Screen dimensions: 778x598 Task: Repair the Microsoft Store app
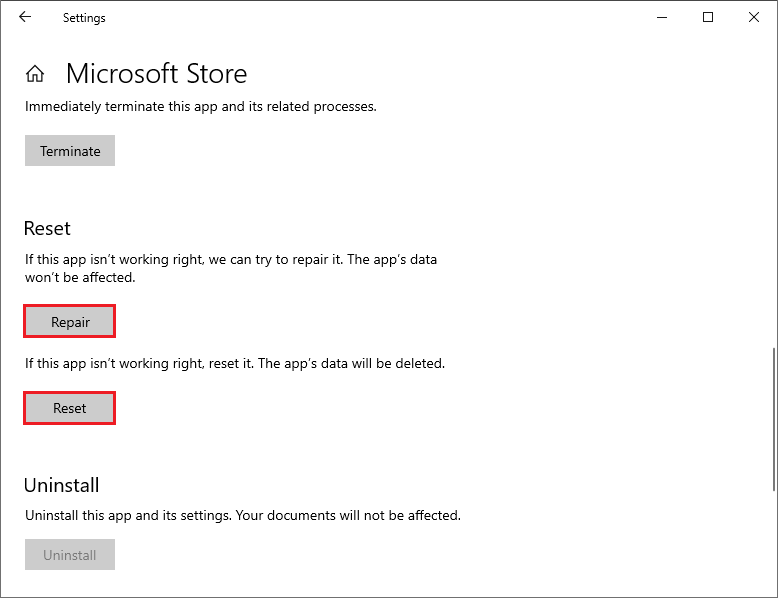coord(70,322)
